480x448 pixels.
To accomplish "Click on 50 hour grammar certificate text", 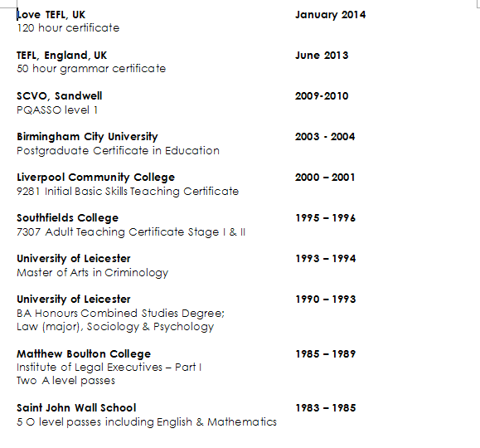I will [x=91, y=69].
